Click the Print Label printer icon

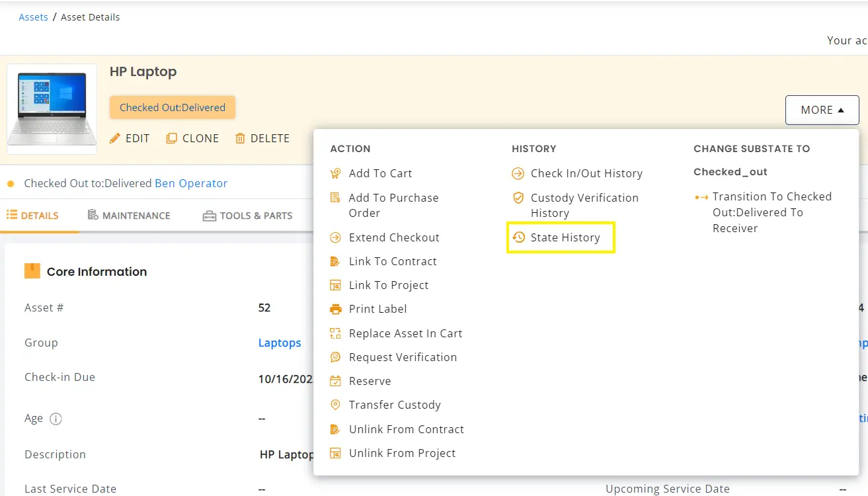coord(336,310)
